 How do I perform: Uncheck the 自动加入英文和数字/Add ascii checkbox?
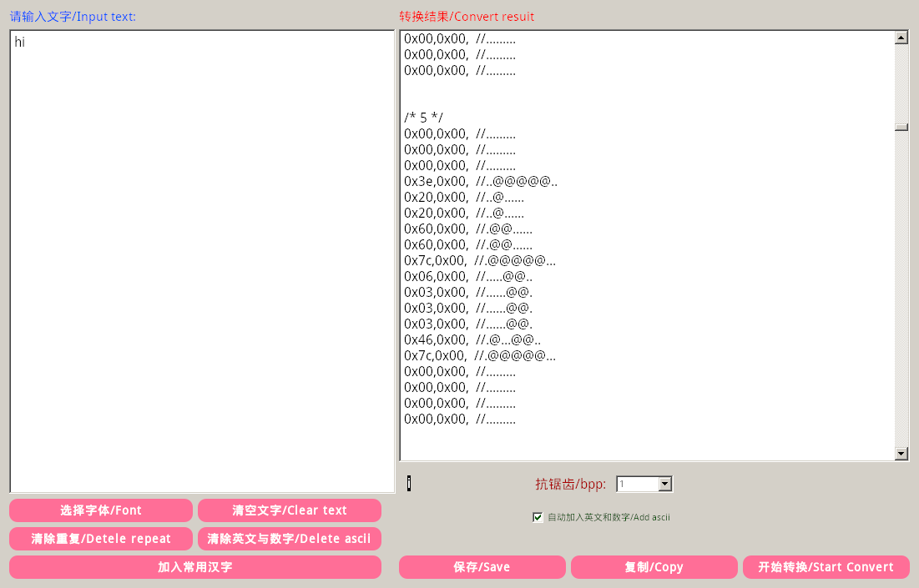[538, 517]
